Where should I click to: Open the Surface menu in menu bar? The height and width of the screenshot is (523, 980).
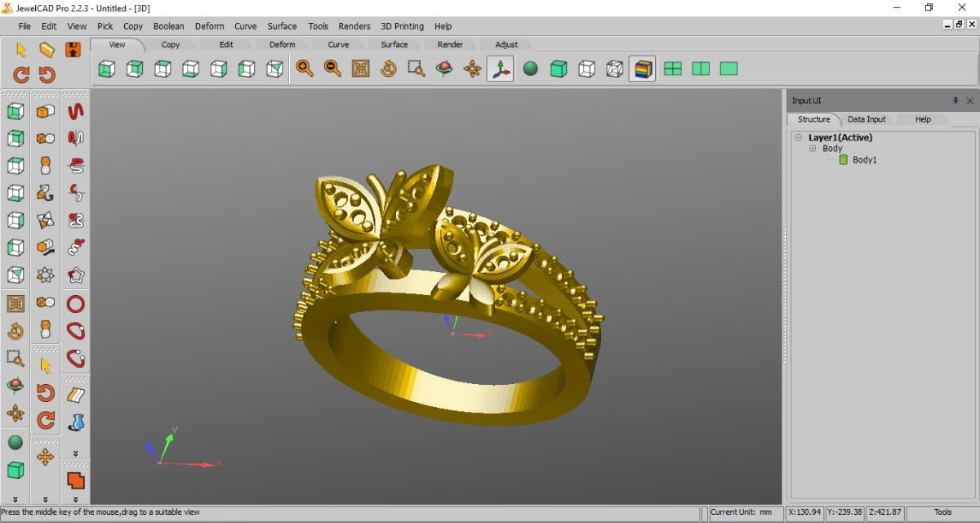pos(283,26)
